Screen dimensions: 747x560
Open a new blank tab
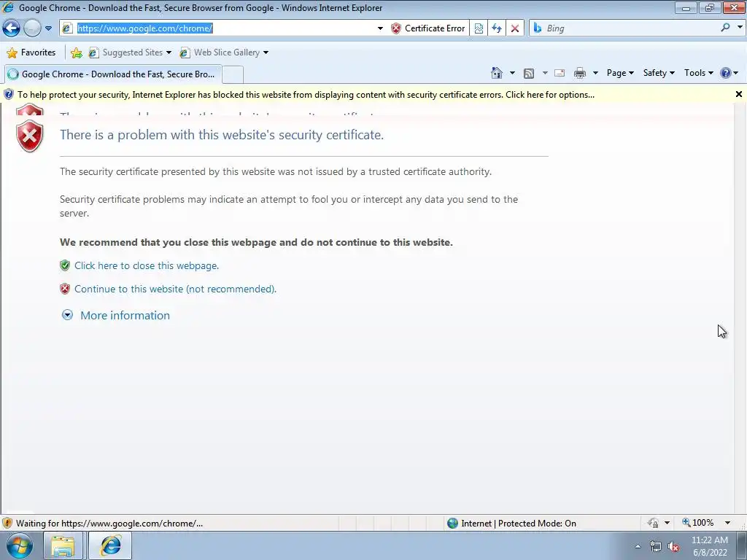pos(233,75)
